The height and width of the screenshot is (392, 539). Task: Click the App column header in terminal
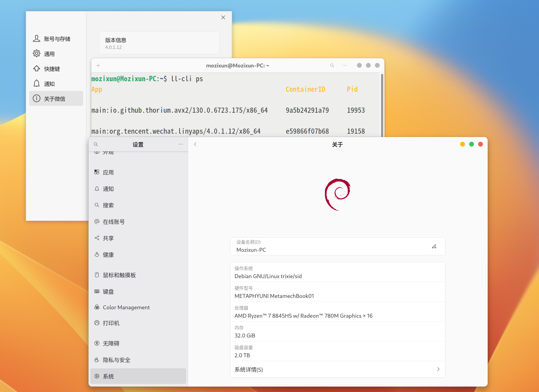pos(97,89)
